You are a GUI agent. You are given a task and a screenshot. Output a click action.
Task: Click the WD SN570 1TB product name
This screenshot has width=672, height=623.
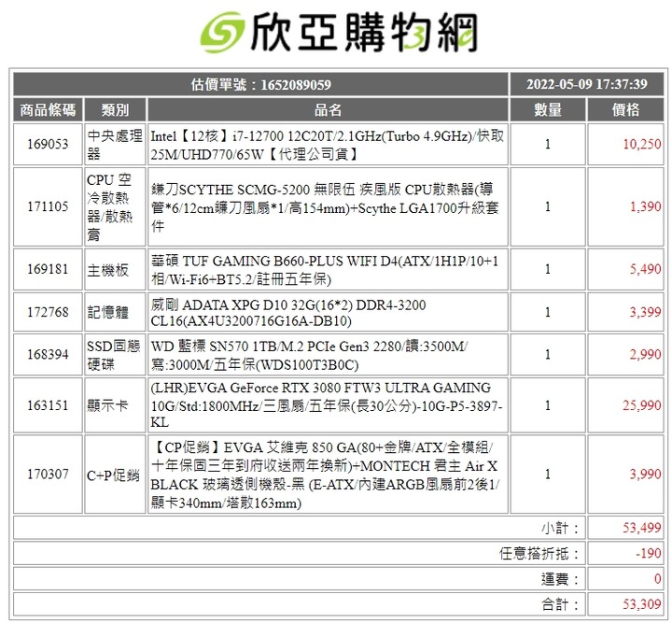(309, 355)
